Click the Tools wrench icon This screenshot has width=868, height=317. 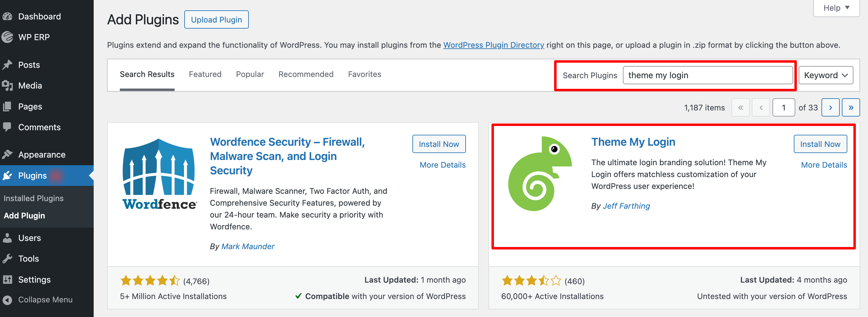coord(7,259)
